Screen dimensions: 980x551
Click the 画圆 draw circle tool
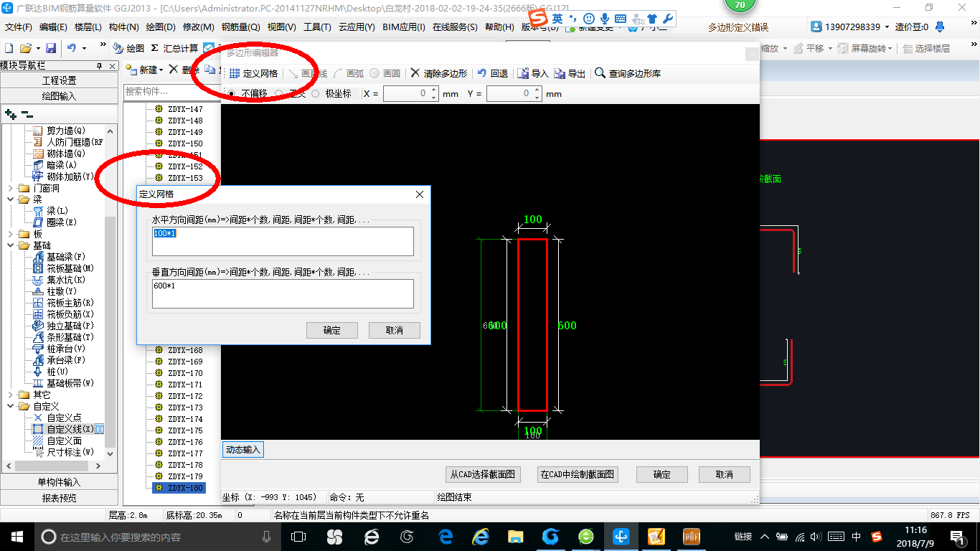pos(385,73)
